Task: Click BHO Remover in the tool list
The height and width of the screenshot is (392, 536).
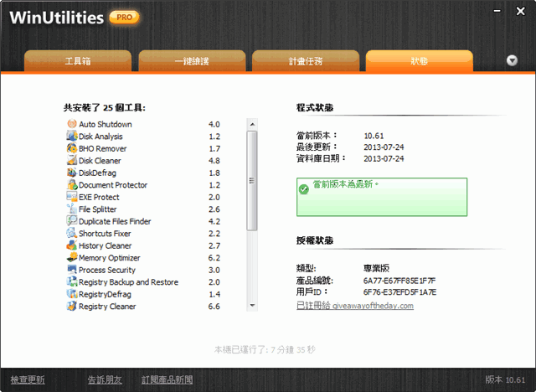Action: pos(102,148)
